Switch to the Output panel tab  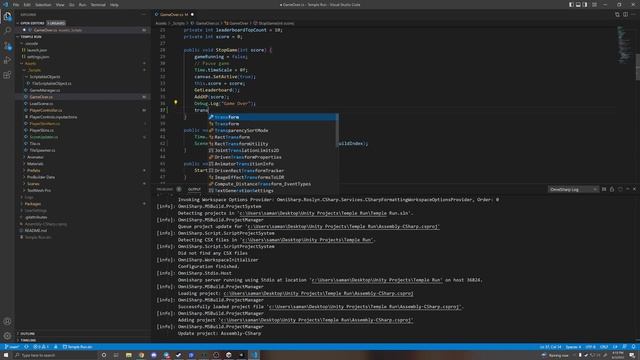[x=194, y=189]
